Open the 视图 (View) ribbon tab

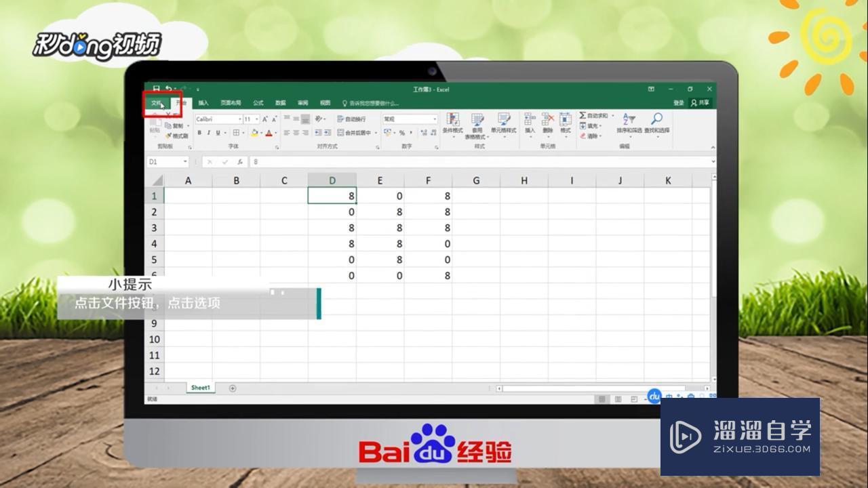[325, 103]
